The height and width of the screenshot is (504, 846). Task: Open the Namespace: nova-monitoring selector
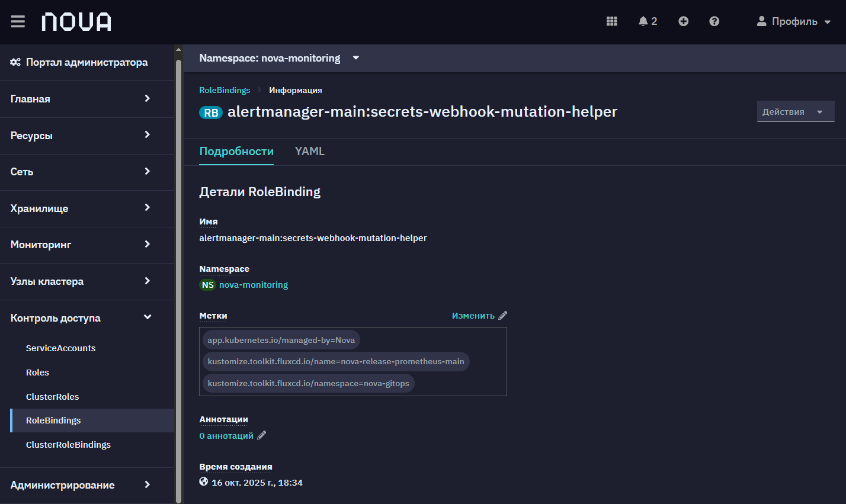(280, 58)
